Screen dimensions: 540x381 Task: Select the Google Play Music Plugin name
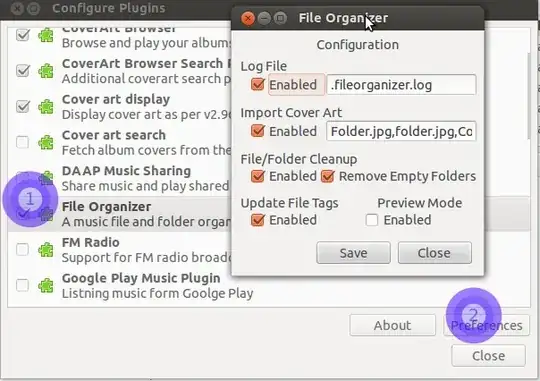click(x=141, y=278)
